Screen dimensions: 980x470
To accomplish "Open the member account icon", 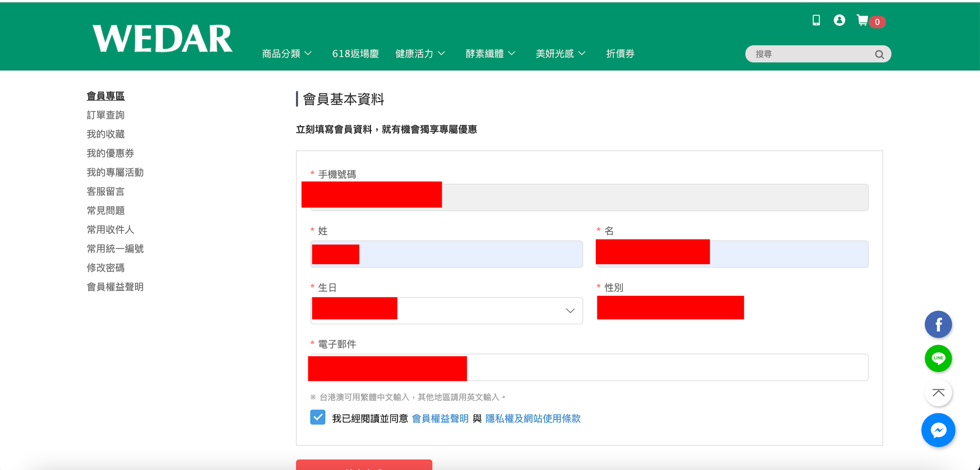I will tap(839, 20).
